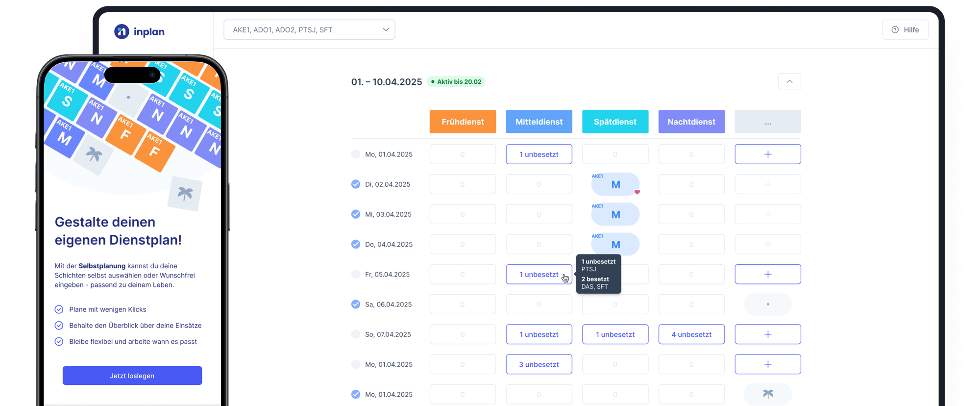Click the inplan logo
The width and height of the screenshot is (980, 406).
click(139, 31)
